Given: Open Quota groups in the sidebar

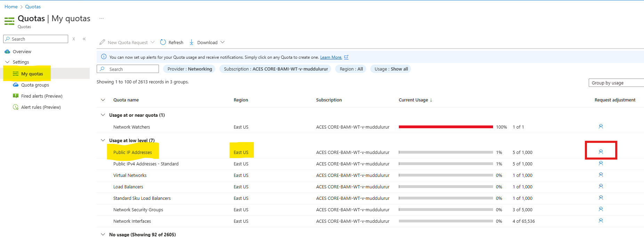Looking at the screenshot, I should 35,85.
